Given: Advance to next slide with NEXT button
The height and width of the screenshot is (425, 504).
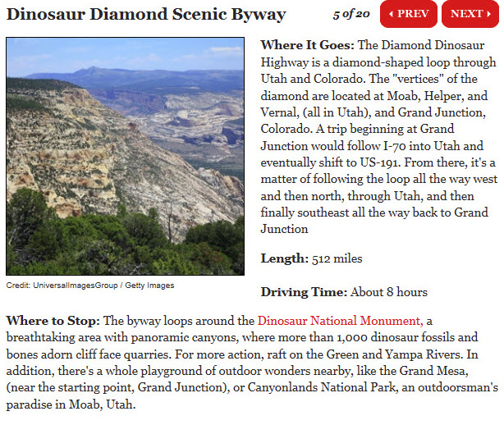Looking at the screenshot, I should 470,14.
